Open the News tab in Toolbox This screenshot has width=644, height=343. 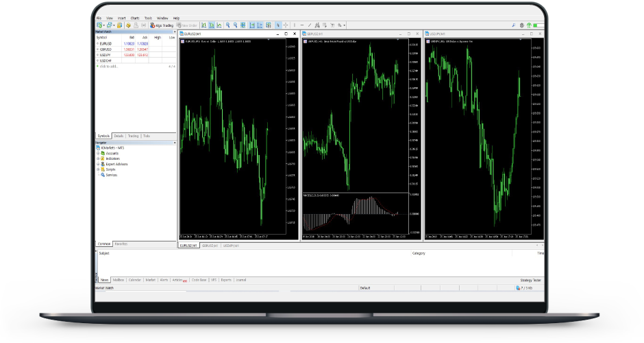coord(105,280)
